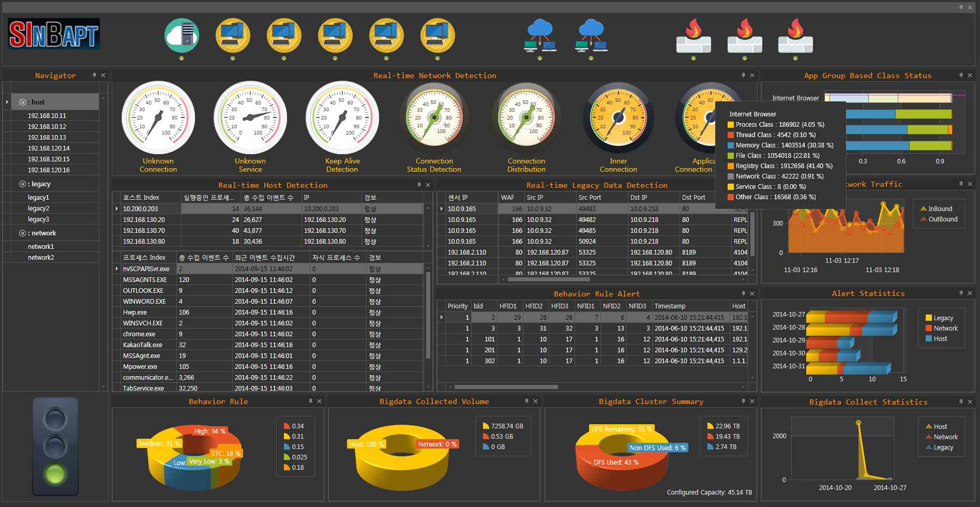Select the OUTLOOK.EXE process row

[x=273, y=290]
